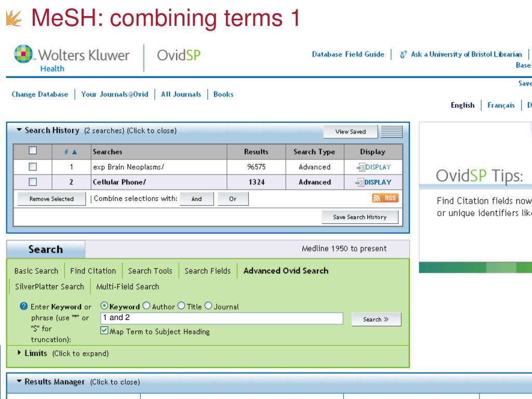Tick the checkbox for search 1

pyautogui.click(x=33, y=167)
